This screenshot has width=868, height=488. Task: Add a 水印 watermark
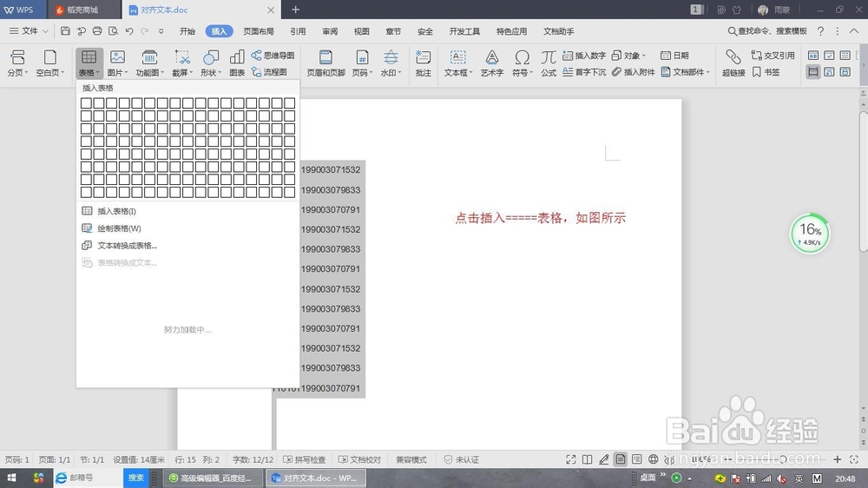391,63
